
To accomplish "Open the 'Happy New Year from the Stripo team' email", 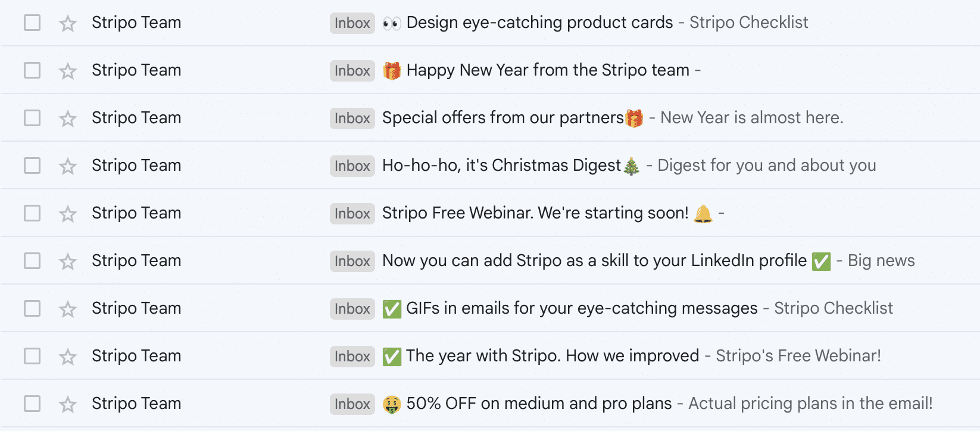I will pos(547,70).
